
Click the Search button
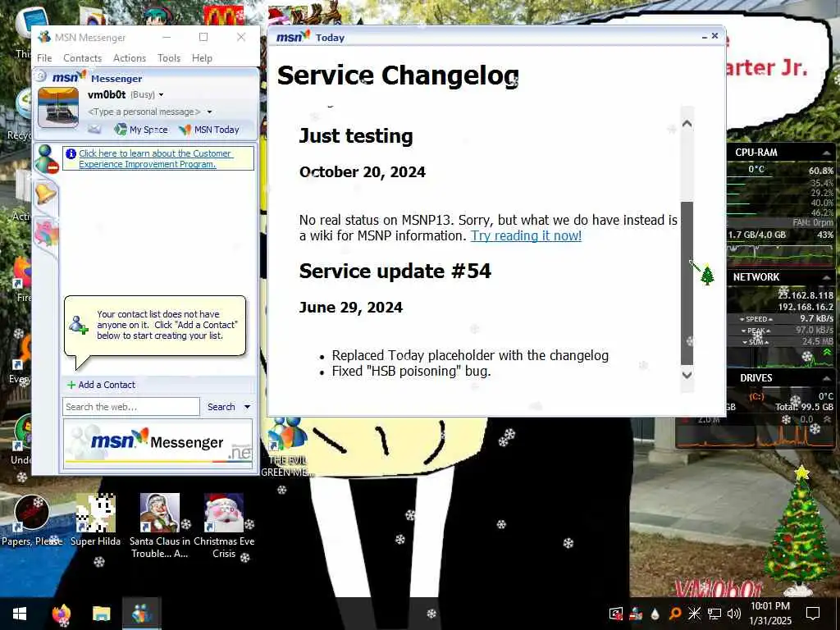(x=221, y=407)
